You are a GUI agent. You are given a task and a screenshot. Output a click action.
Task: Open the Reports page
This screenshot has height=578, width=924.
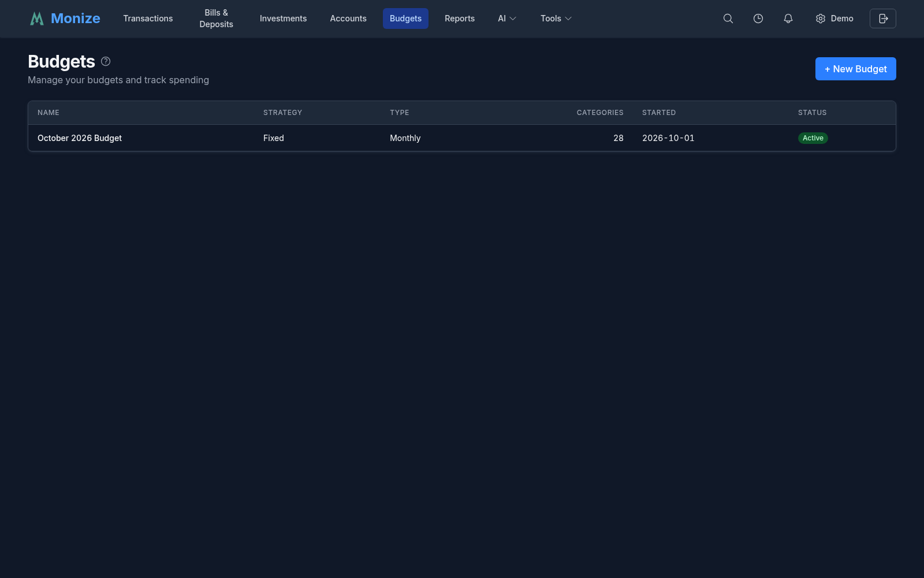pos(460,18)
